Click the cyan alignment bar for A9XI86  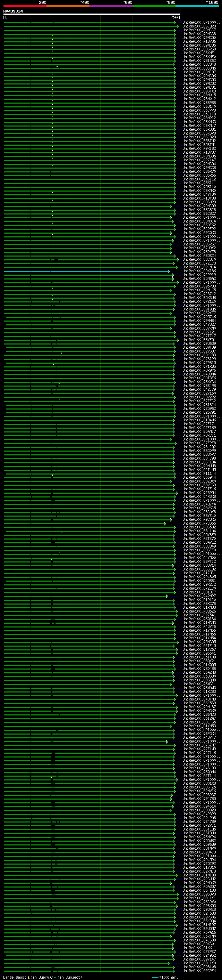click(86, 271)
